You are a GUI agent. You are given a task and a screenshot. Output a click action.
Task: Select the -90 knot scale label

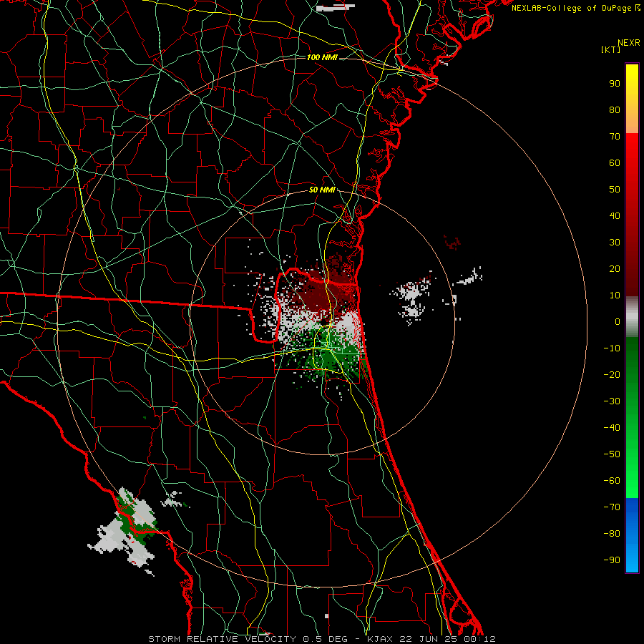[x=612, y=560]
